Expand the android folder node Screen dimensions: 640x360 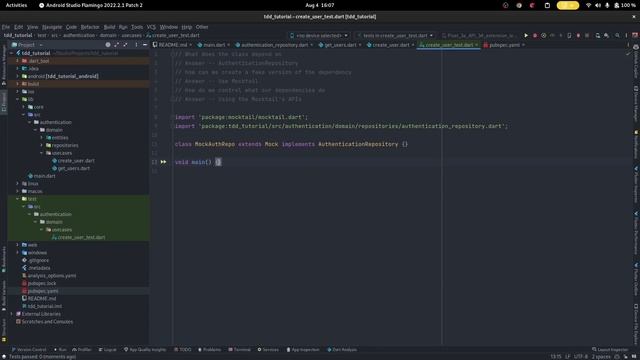18,76
